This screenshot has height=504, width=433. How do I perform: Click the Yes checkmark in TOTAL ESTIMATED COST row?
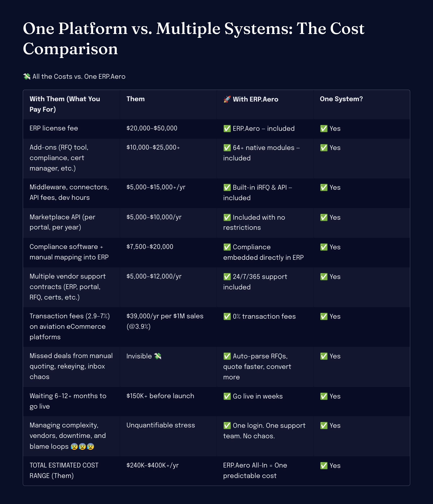tap(324, 466)
